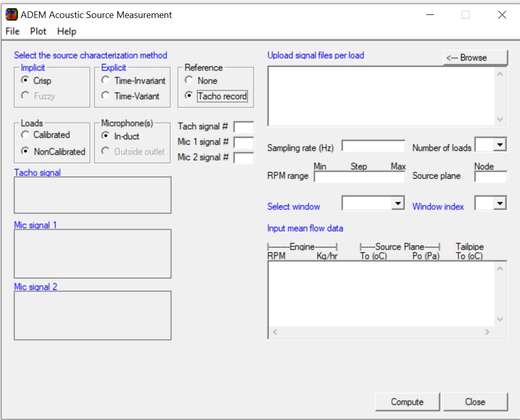Open the Plot menu

tap(38, 31)
